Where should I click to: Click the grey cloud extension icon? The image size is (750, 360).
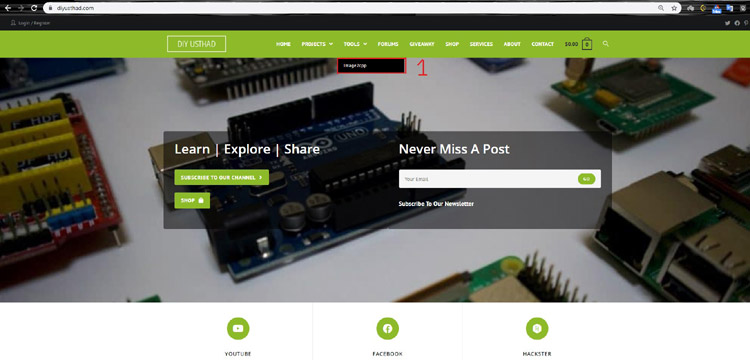[x=691, y=8]
